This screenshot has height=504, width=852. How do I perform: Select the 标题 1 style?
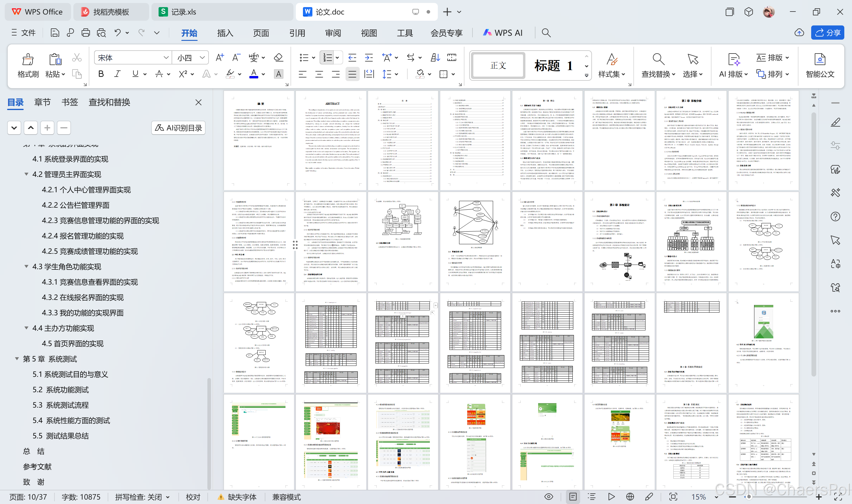click(554, 65)
